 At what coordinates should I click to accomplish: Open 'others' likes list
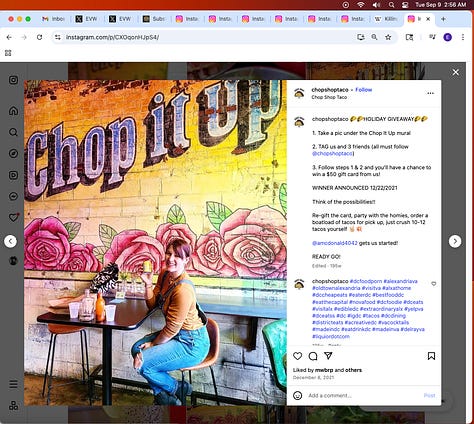coord(353,370)
